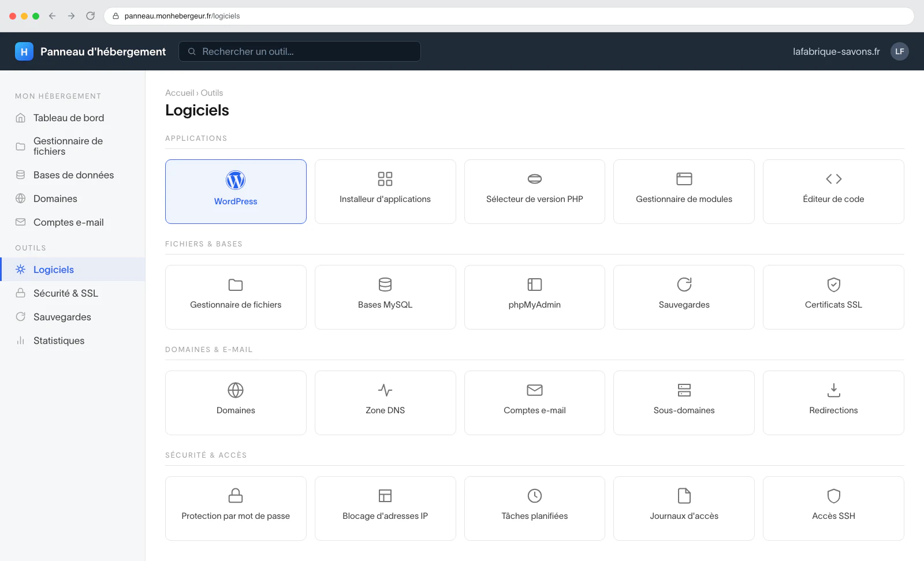Open the Sous-domaines tile
924x561 pixels.
(684, 403)
